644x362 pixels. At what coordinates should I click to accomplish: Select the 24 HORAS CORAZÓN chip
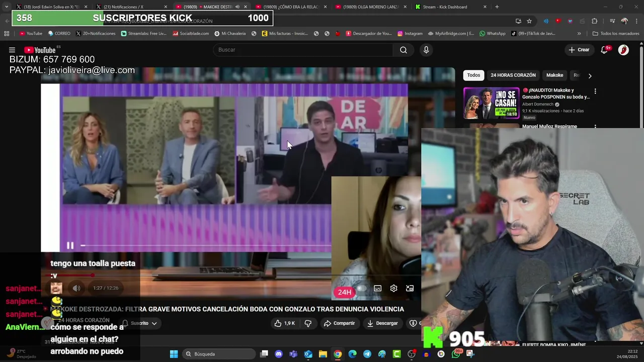point(513,75)
